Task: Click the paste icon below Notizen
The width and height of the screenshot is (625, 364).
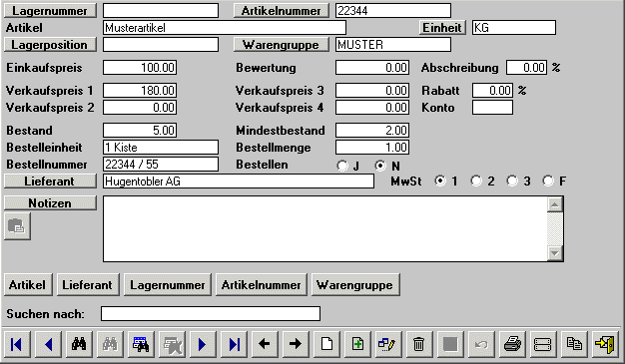Action: 17,226
